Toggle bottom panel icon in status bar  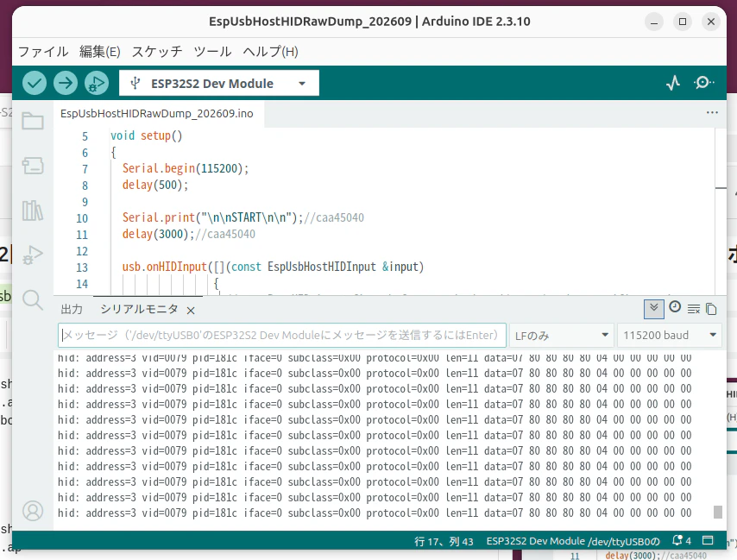click(708, 541)
